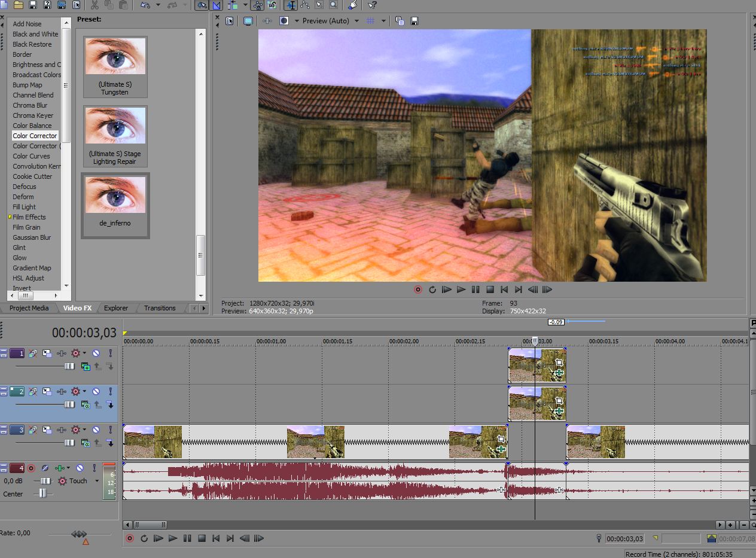The width and height of the screenshot is (756, 558).
Task: Open Project Video Properties in preview toolbar
Action: point(230,21)
